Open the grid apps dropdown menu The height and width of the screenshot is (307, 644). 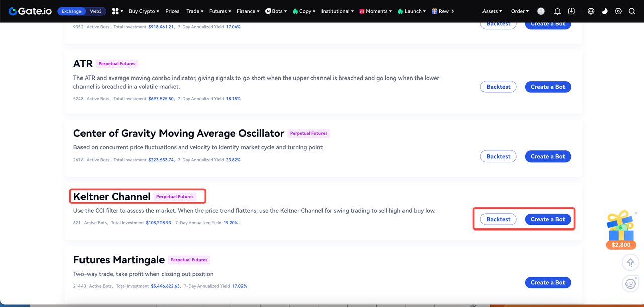point(118,11)
